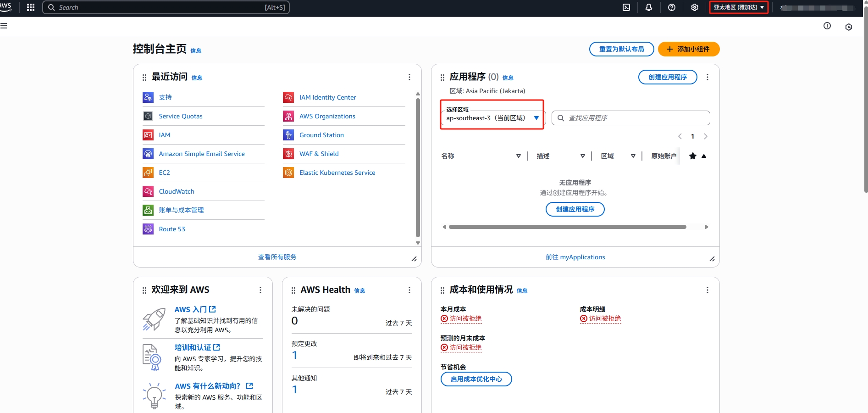Image resolution: width=868 pixels, height=413 pixels.
Task: Open the AWS Health widget three-dot menu
Action: click(x=409, y=290)
